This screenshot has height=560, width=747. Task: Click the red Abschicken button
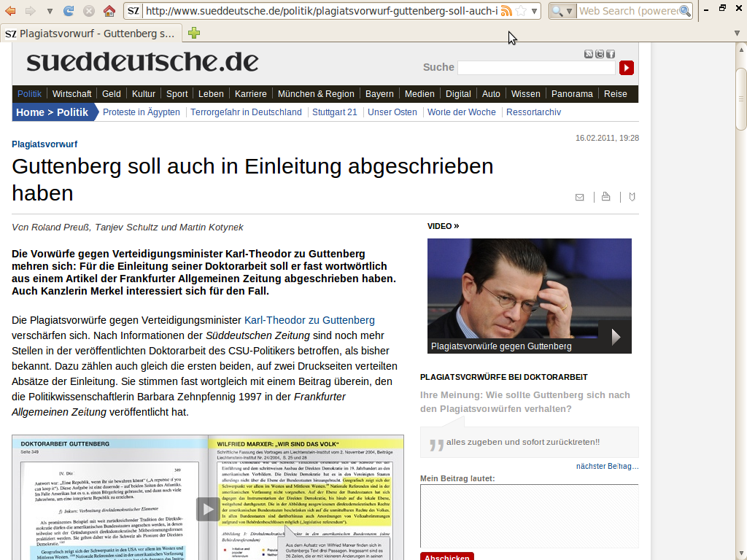tap(447, 556)
